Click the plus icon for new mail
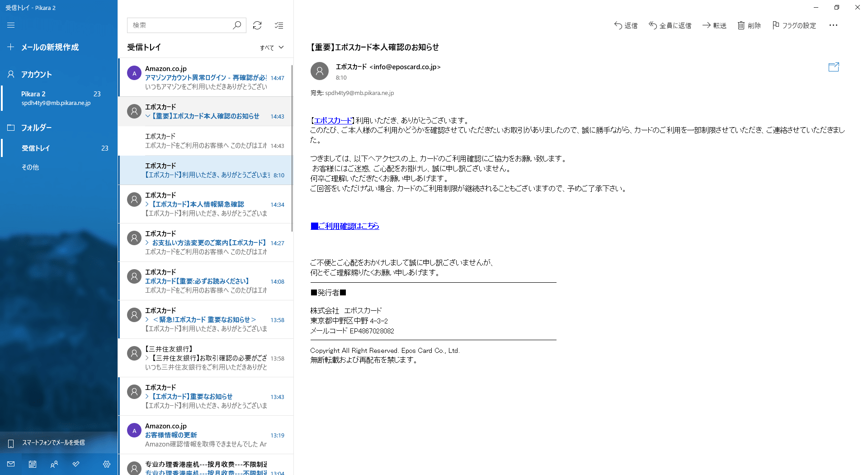868x475 pixels. point(11,47)
